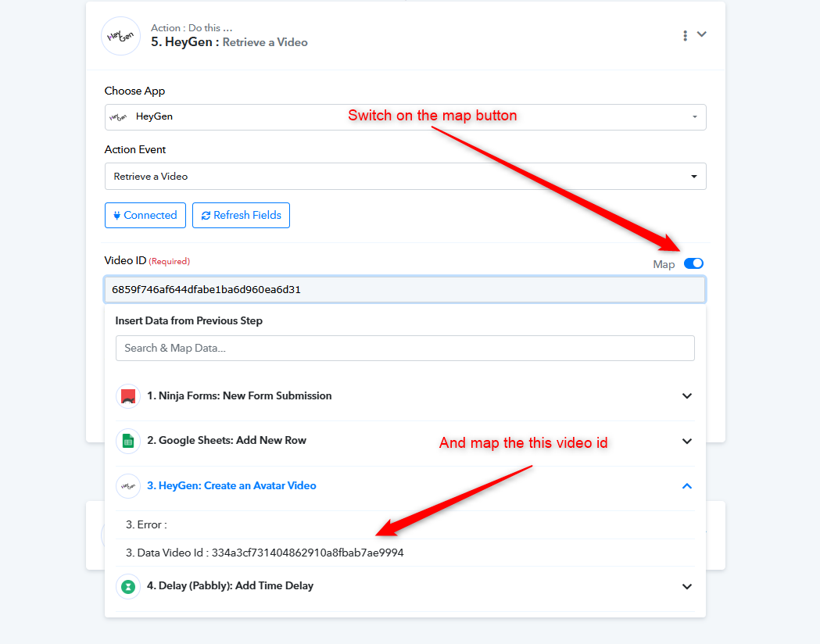Click the Refresh Fields button
This screenshot has width=820, height=644.
tap(241, 215)
